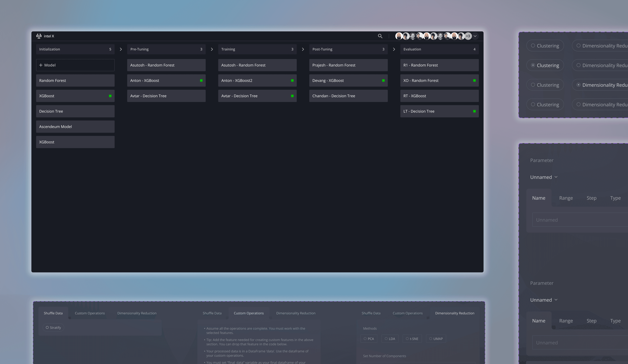The width and height of the screenshot is (628, 364).
Task: Click the arrow between Post-Tuning and Evaluation
Action: 394,49
